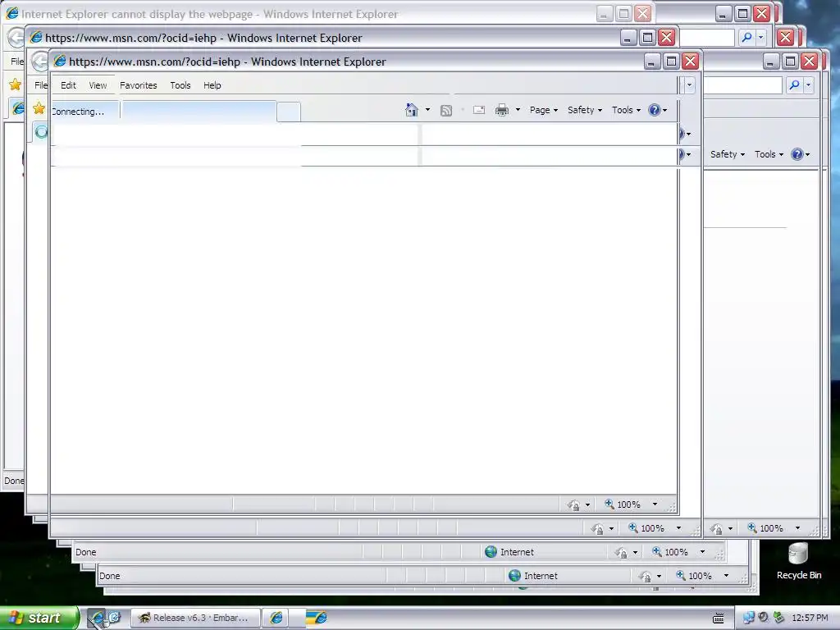This screenshot has width=840, height=630.
Task: Click privacy lock icon in lowest status bar
Action: point(645,577)
